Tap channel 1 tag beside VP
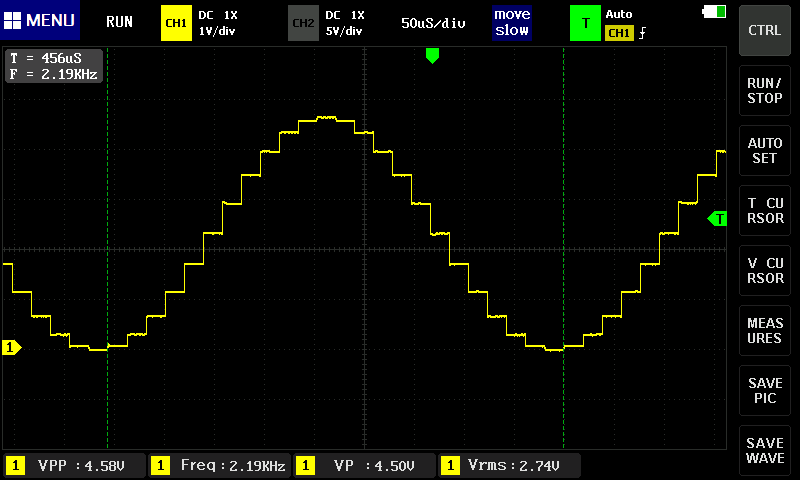This screenshot has width=800, height=480. pyautogui.click(x=305, y=466)
